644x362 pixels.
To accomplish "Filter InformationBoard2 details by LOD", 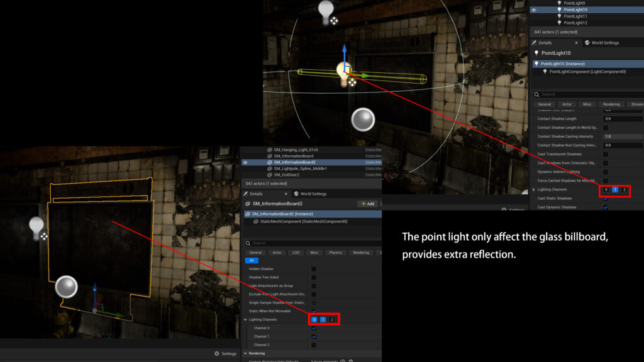I will pyautogui.click(x=296, y=253).
